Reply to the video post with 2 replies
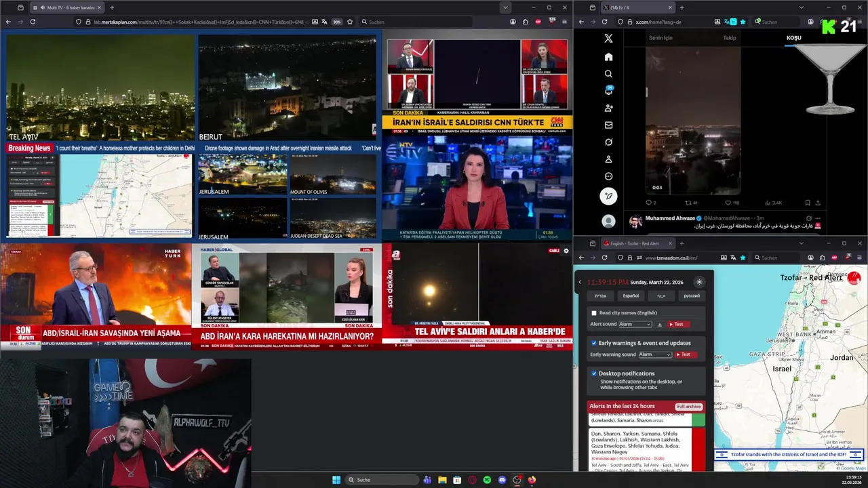 click(x=651, y=203)
